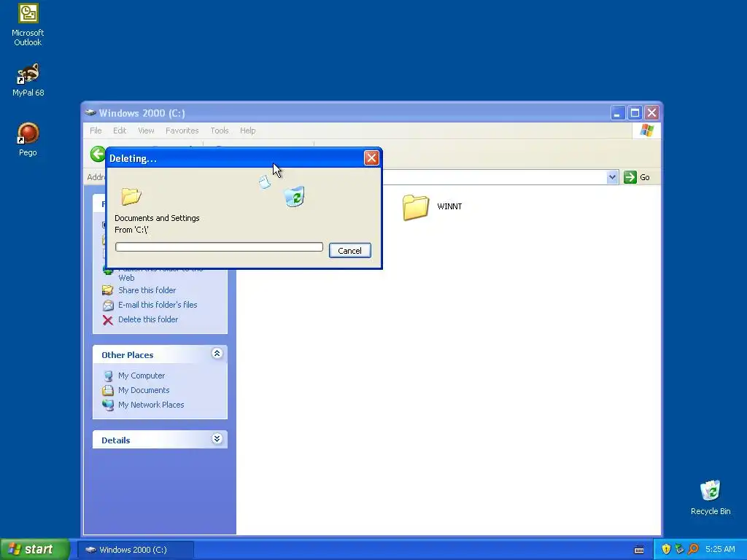
Task: Close the Deleting dialog
Action: coord(371,158)
